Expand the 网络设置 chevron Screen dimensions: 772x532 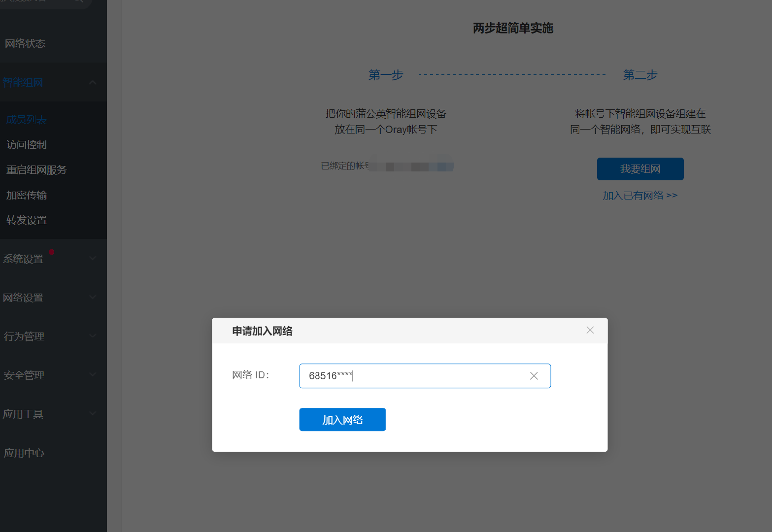92,297
